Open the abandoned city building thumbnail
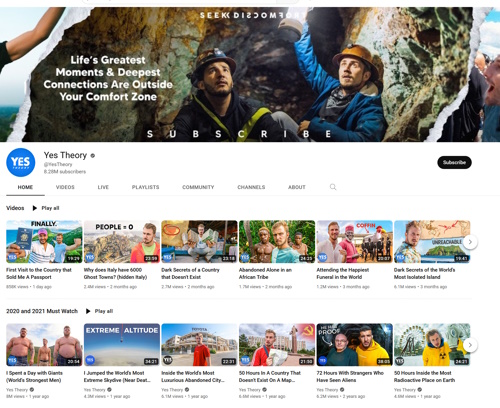500x408 pixels. coord(199,345)
